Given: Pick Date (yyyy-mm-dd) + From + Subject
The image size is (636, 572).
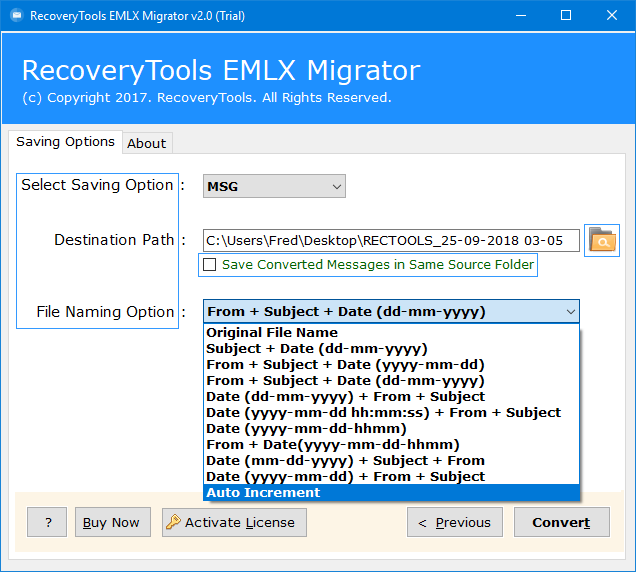Looking at the screenshot, I should [391, 476].
